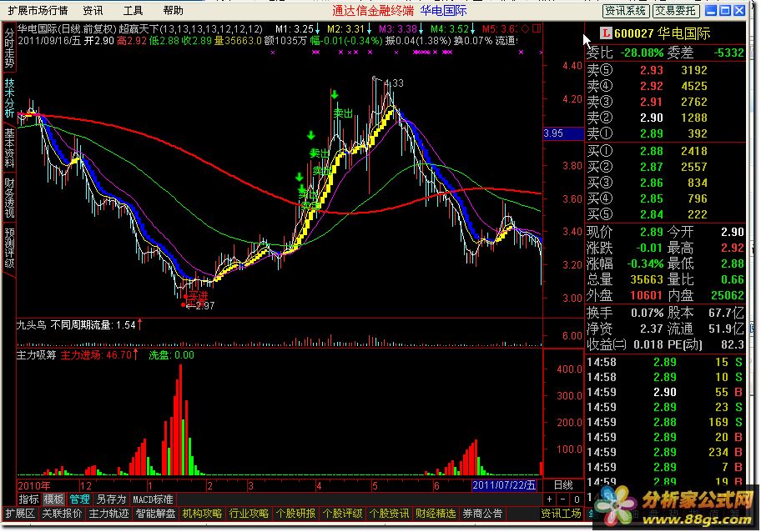Open the 财经精选 bottom tab
Image resolution: width=761 pixels, height=532 pixels.
pos(436,514)
